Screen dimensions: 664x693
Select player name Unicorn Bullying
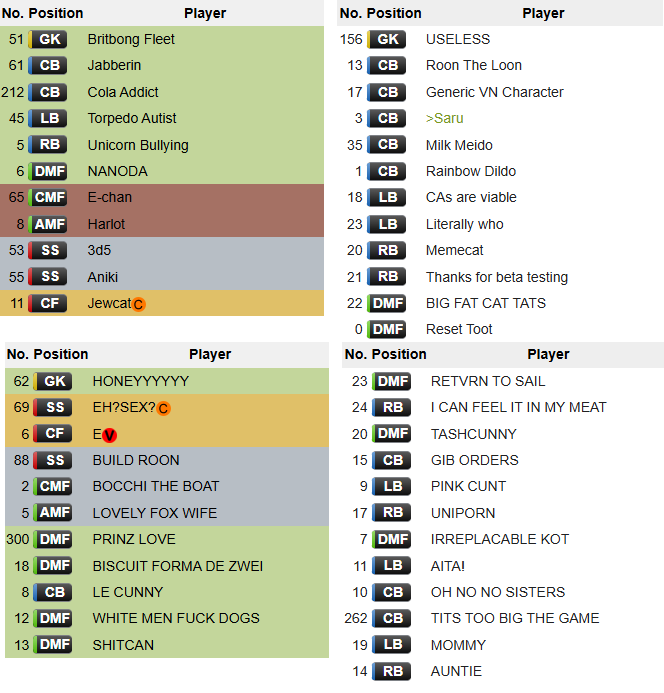coord(138,145)
